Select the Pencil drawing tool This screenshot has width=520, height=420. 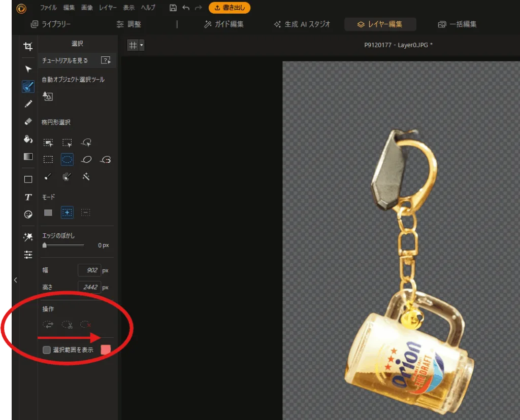pos(28,104)
